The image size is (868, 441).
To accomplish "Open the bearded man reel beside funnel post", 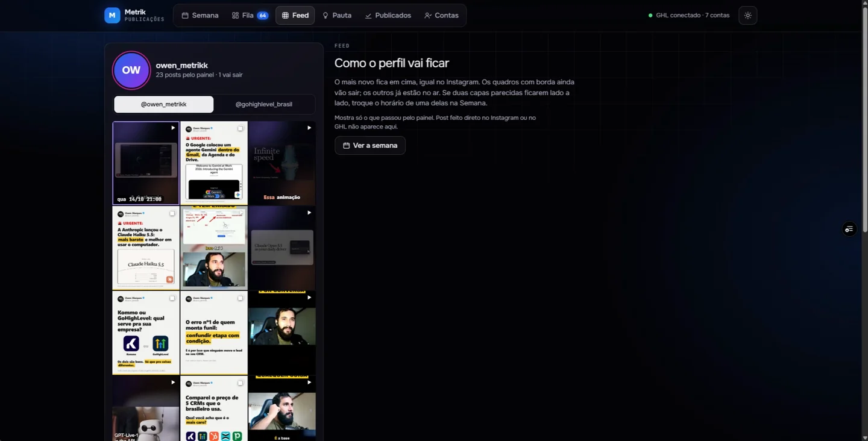I will pyautogui.click(x=282, y=333).
